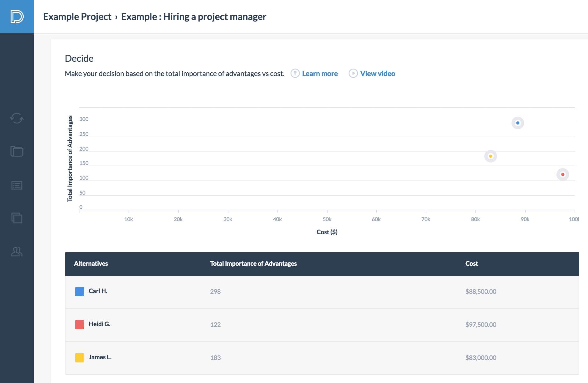The image size is (588, 383).
Task: Click the Cost ($) axis label
Action: pos(327,232)
